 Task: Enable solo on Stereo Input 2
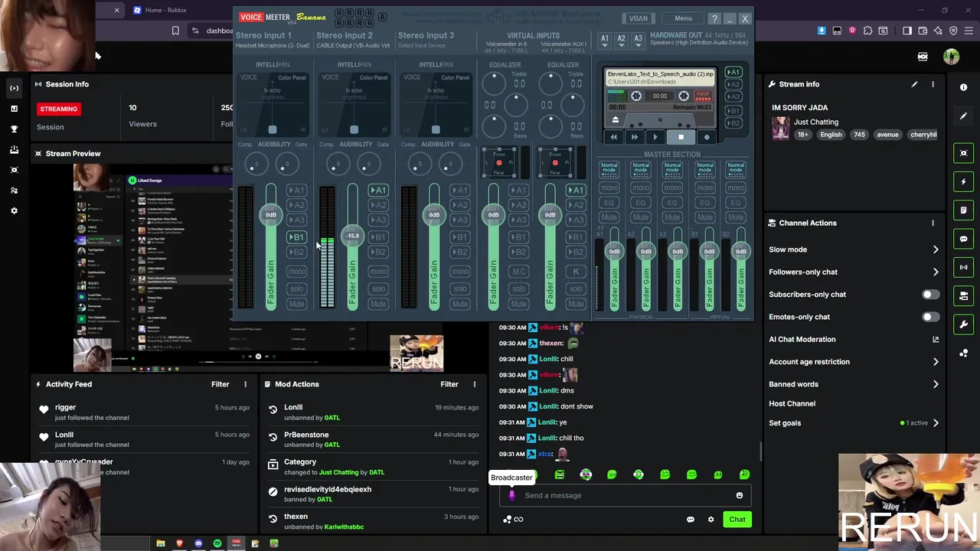tap(378, 289)
